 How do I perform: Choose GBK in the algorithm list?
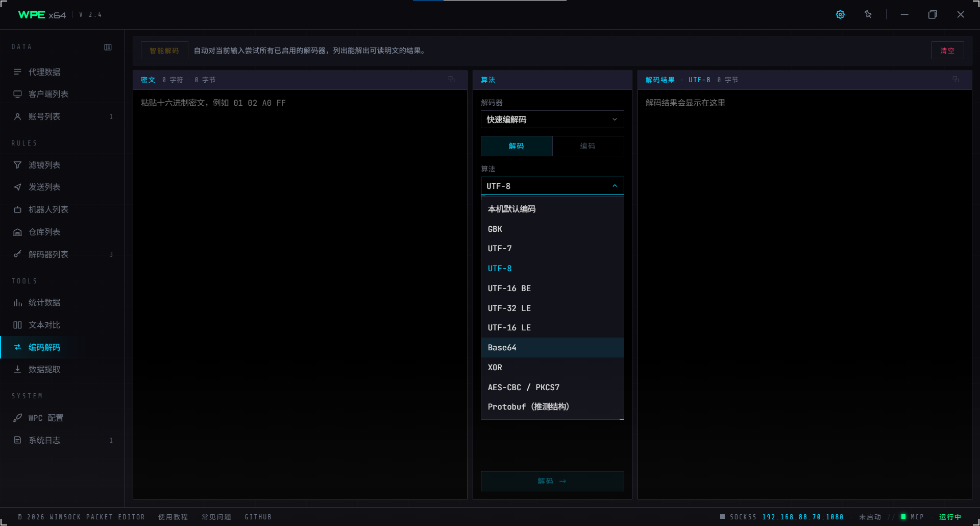pyautogui.click(x=552, y=229)
